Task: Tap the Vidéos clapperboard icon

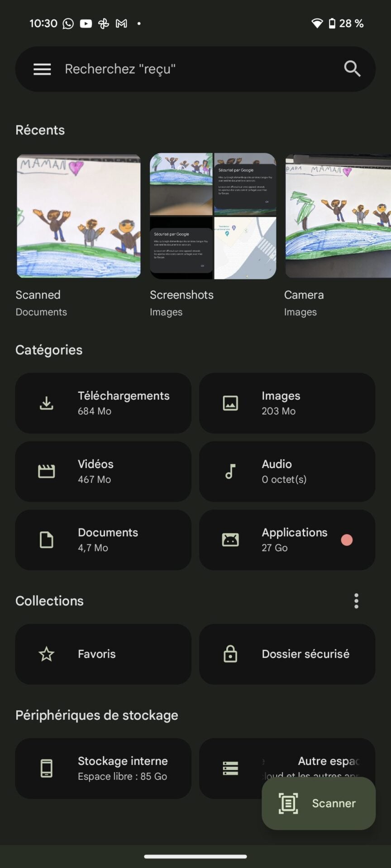Action: (x=46, y=472)
